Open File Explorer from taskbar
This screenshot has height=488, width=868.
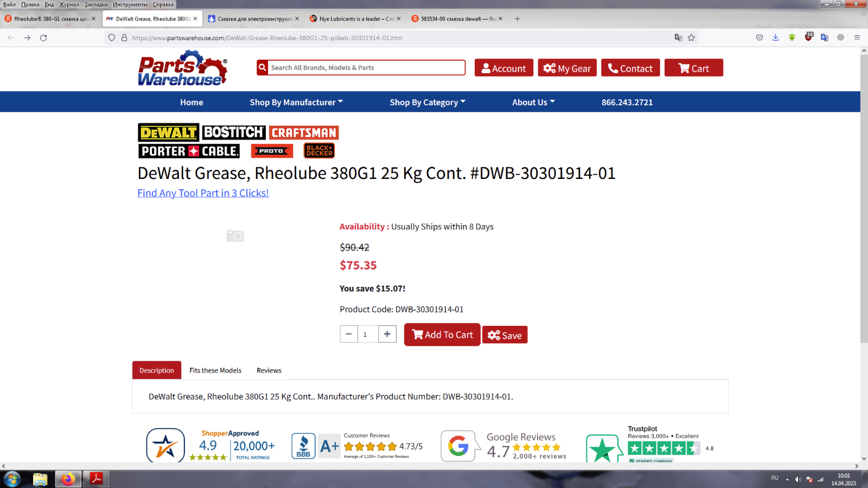point(40,479)
